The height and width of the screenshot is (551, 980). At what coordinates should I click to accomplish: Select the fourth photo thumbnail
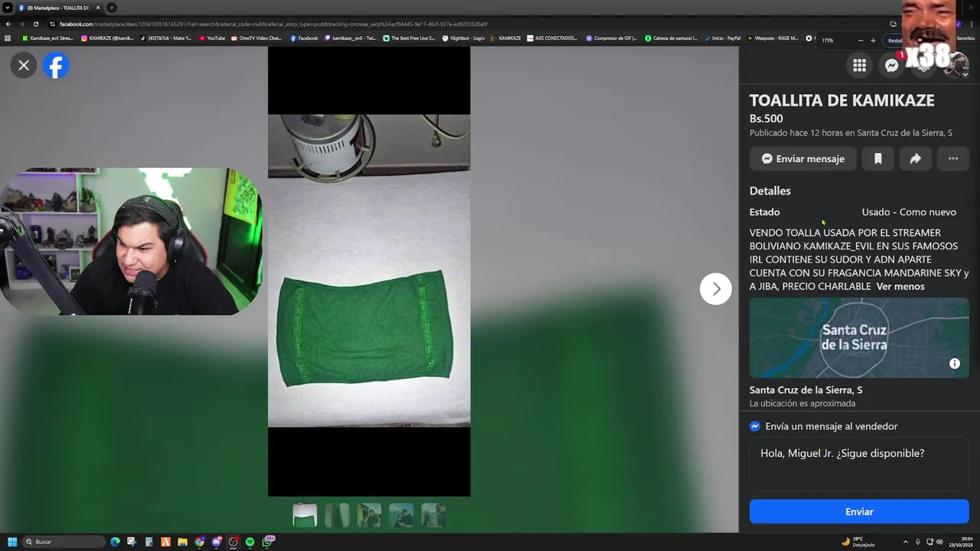click(x=401, y=515)
